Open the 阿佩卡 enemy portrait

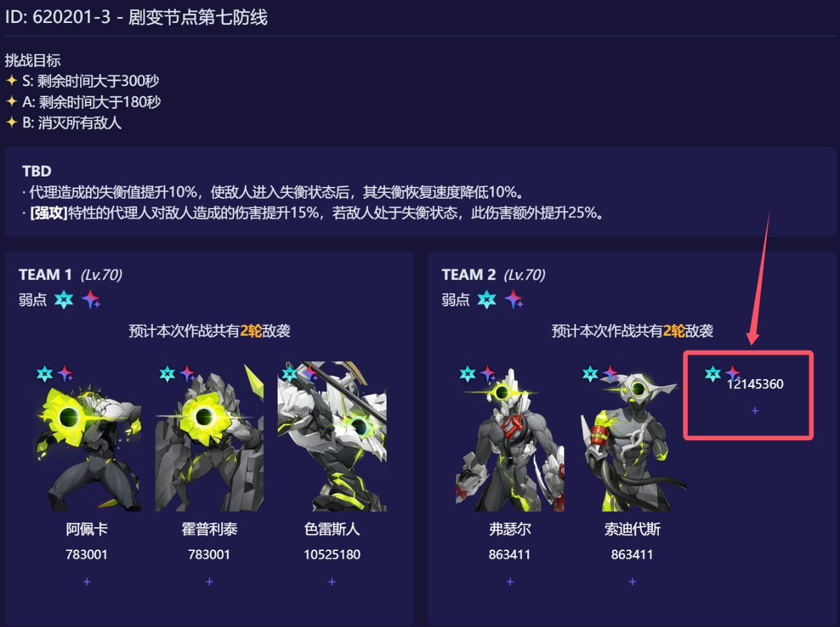(x=87, y=436)
